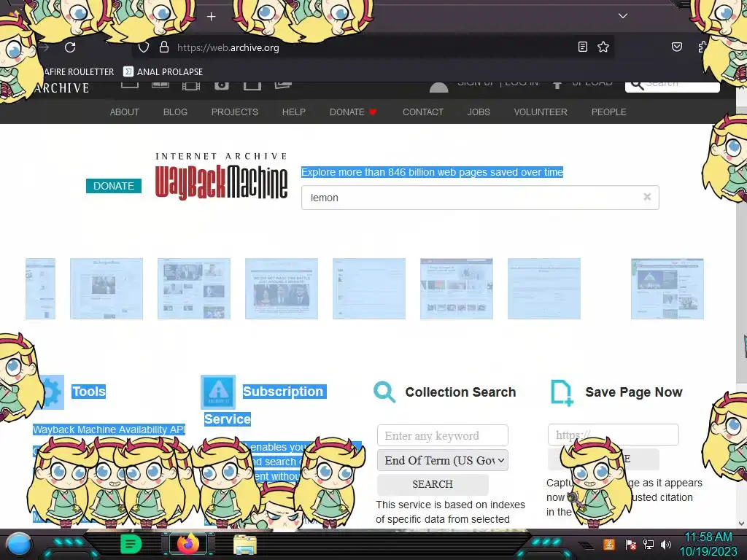Click the Subscription Service Archive-It icon
The width and height of the screenshot is (747, 560).
[218, 392]
